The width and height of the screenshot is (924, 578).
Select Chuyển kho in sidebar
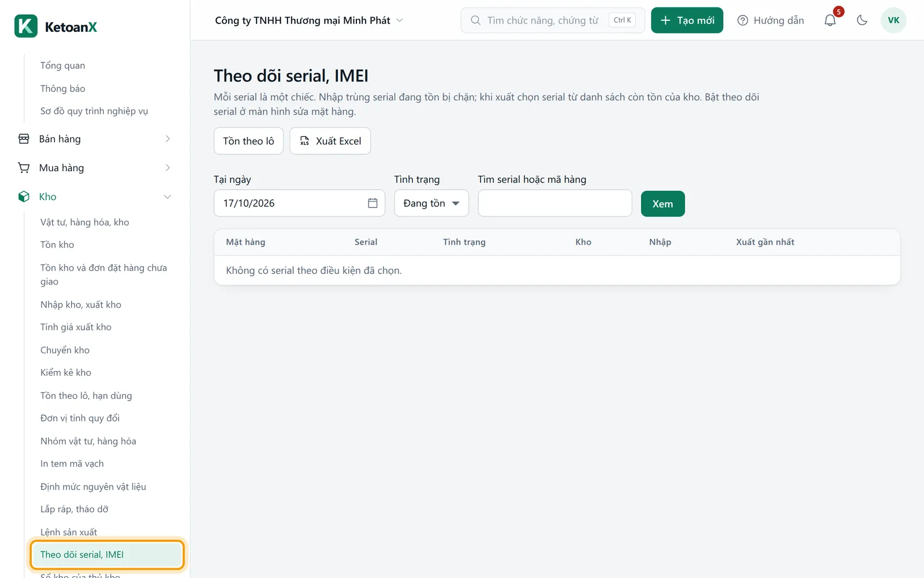[x=65, y=350]
